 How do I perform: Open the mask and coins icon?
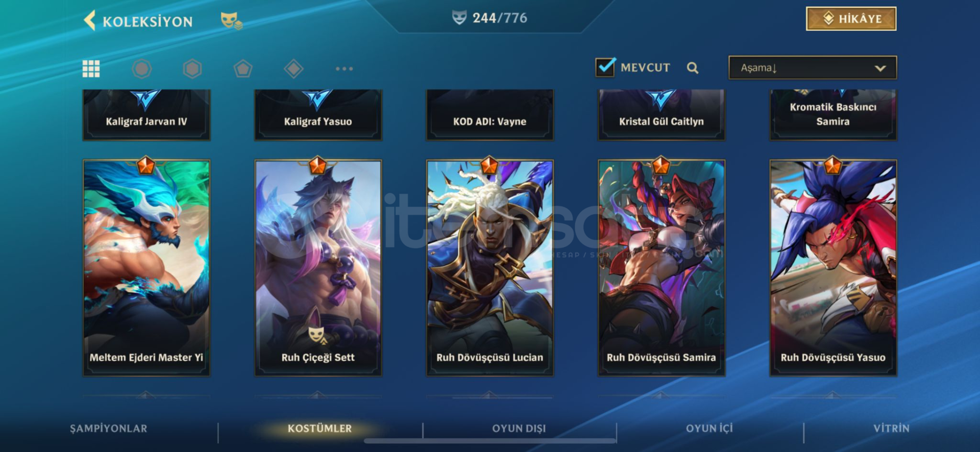(x=231, y=21)
